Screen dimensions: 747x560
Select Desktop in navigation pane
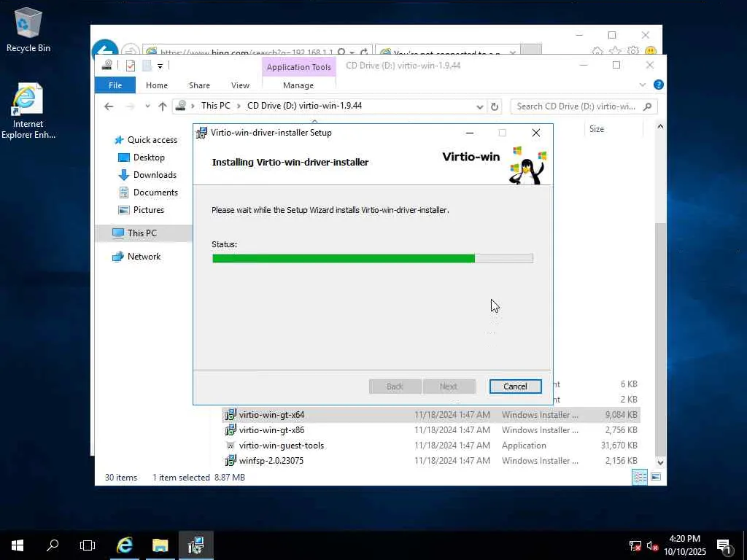point(149,157)
